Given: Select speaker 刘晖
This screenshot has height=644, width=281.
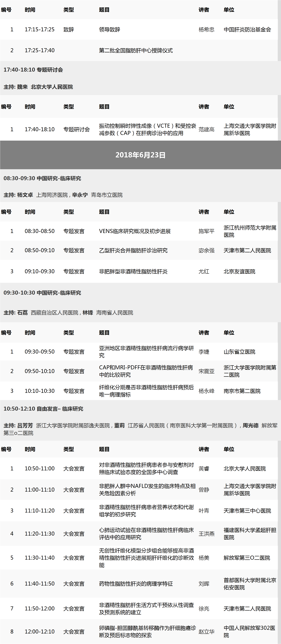Looking at the screenshot, I should [x=204, y=584].
